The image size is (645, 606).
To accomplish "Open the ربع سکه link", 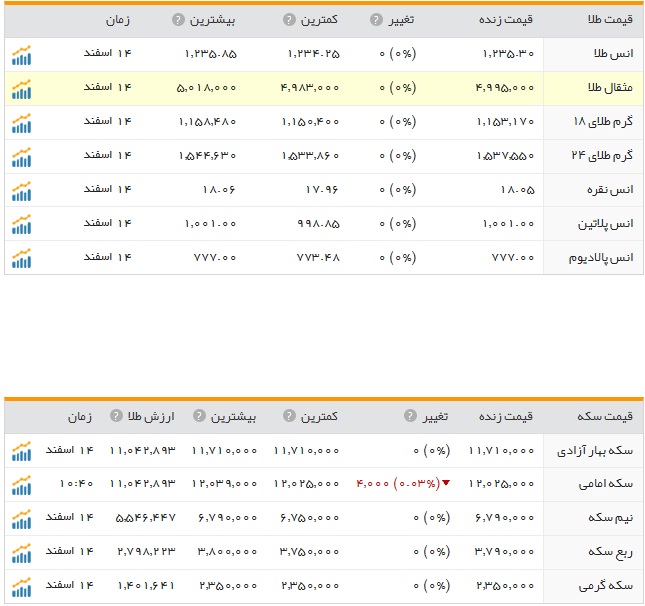I will tap(610, 552).
